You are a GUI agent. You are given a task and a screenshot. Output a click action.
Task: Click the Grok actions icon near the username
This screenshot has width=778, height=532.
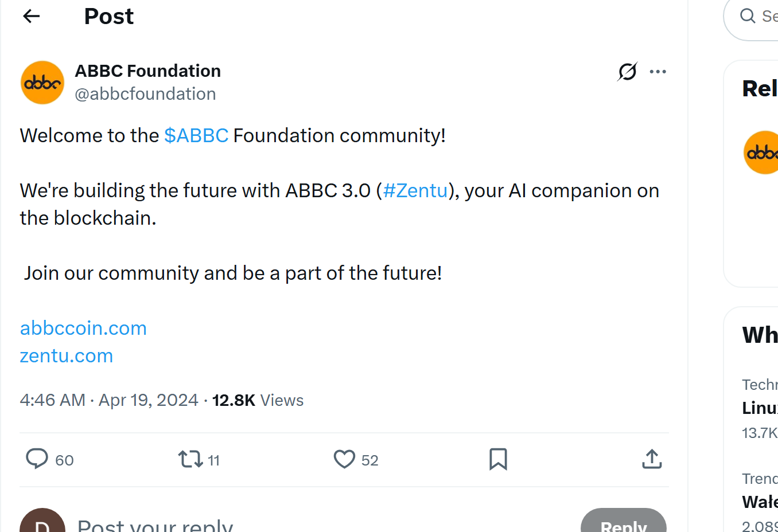coord(627,72)
